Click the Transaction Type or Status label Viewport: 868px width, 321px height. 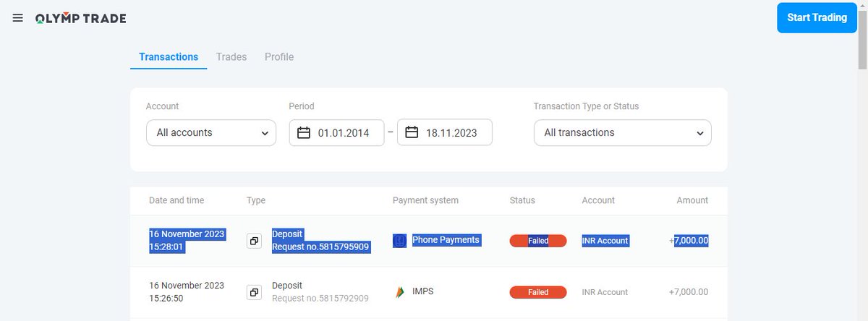587,106
